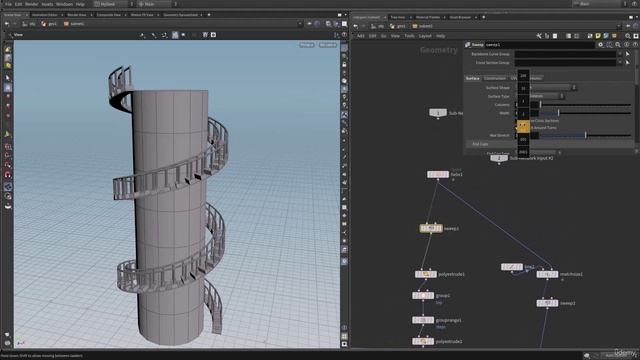
Task: Click the wrench tools icon in the network toolbar
Action: pyautogui.click(x=539, y=36)
